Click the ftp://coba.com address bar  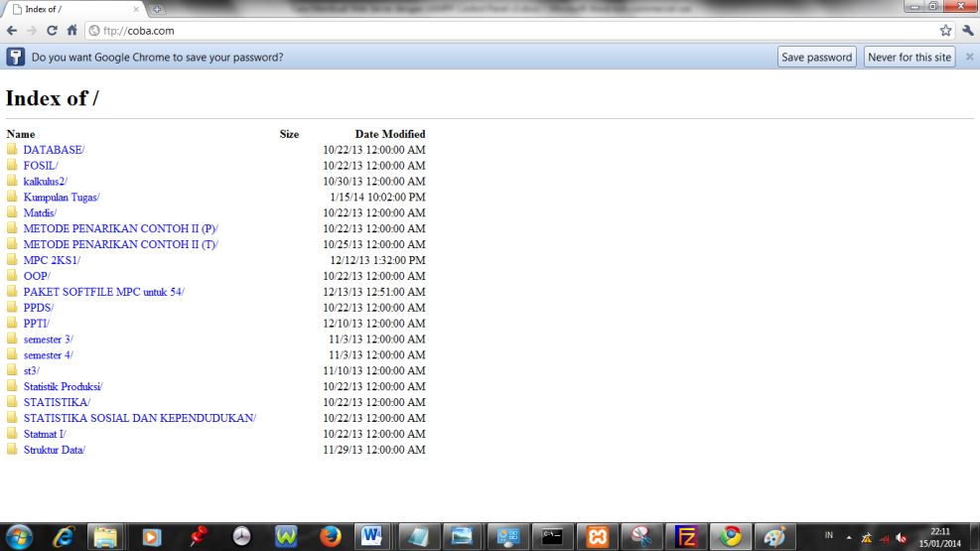(496, 31)
